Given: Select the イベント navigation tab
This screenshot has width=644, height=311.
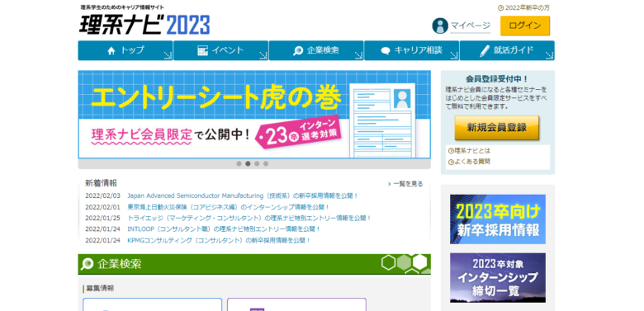Looking at the screenshot, I should point(221,50).
